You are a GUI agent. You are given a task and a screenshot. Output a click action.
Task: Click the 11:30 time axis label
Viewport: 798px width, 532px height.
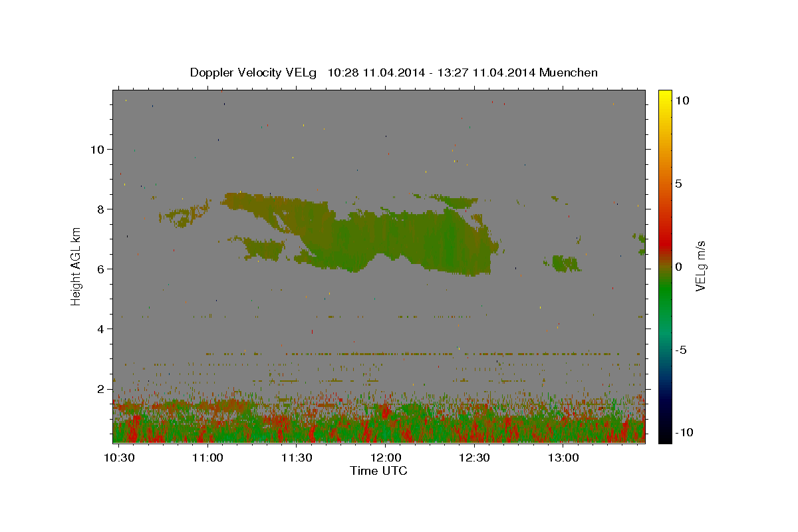[297, 458]
